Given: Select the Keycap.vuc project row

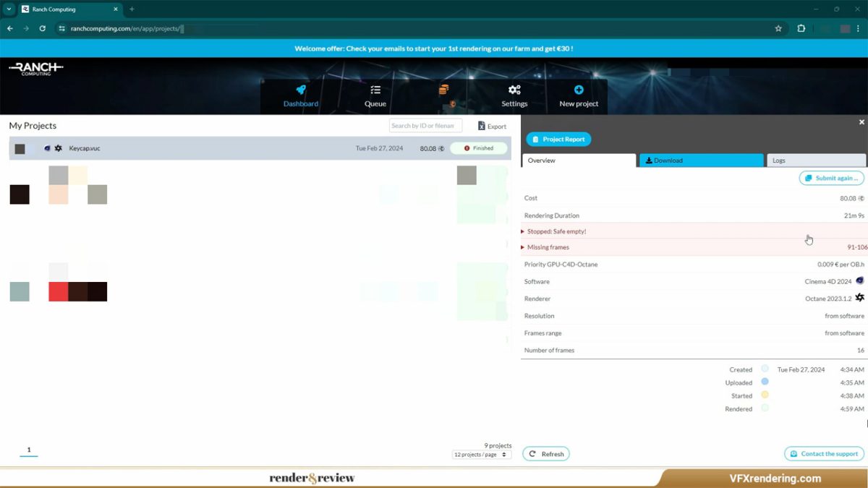Looking at the screenshot, I should point(217,148).
